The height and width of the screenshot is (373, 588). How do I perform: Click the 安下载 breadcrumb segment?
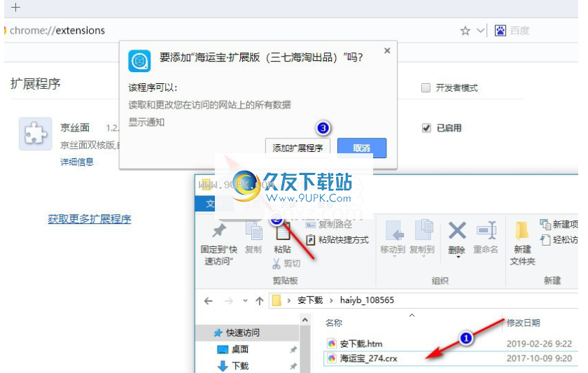pyautogui.click(x=310, y=300)
